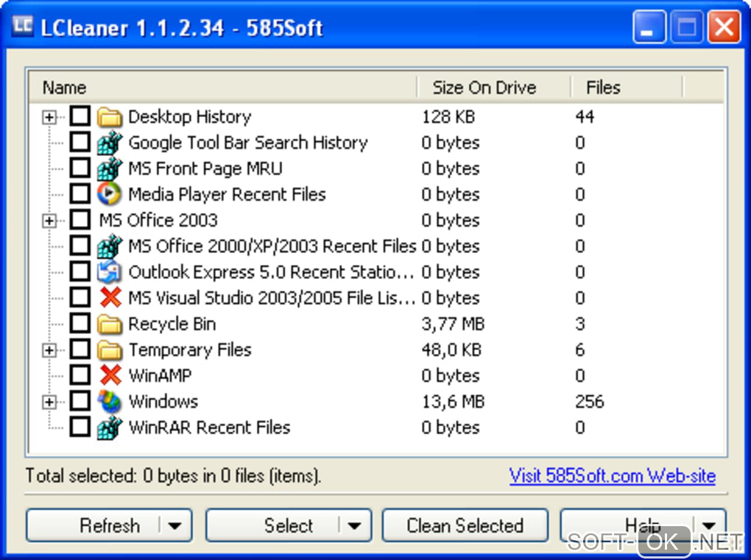This screenshot has width=751, height=560.
Task: Click the MS Front Page MRU icon
Action: pyautogui.click(x=110, y=169)
